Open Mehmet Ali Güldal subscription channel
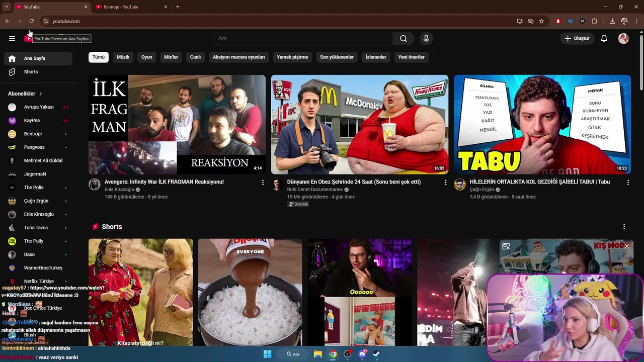 (x=38, y=161)
